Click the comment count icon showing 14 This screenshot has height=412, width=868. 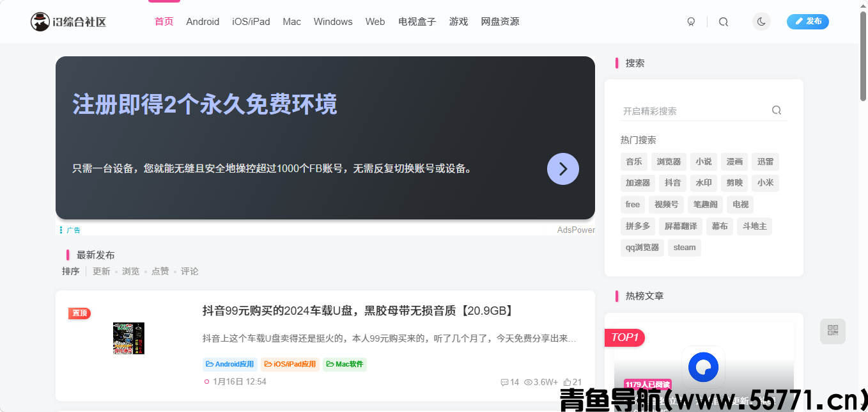pyautogui.click(x=505, y=383)
